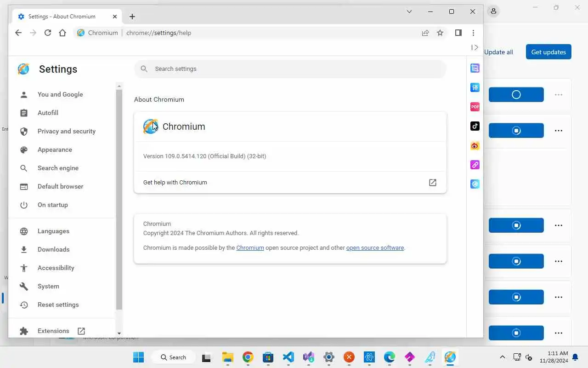
Task: Open taskbar Search box
Action: tap(174, 357)
